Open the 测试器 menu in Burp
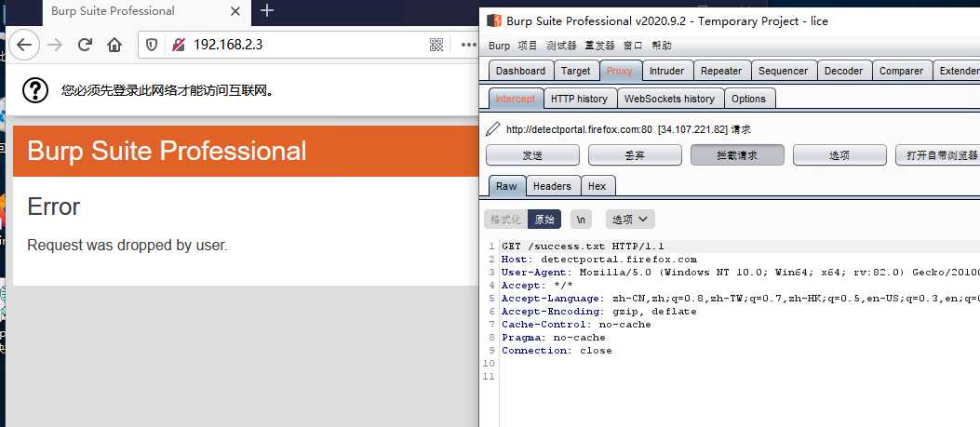The width and height of the screenshot is (980, 427). click(561, 46)
